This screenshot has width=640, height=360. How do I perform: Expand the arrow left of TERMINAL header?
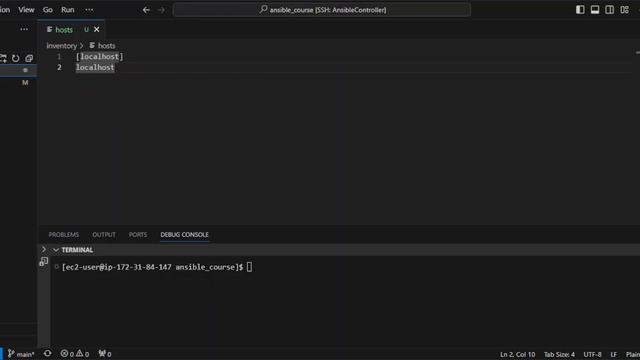(44, 249)
